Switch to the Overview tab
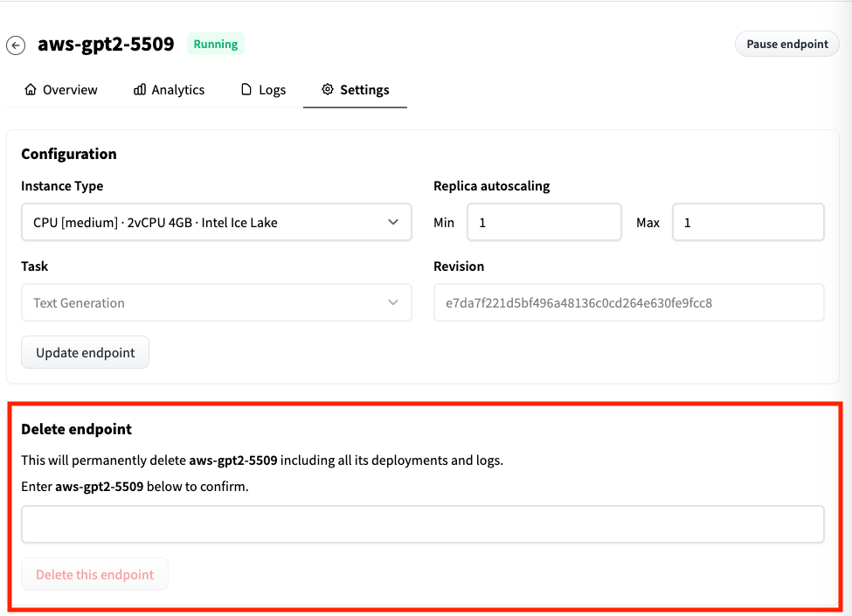Viewport: 852px width, 616px height. point(70,90)
